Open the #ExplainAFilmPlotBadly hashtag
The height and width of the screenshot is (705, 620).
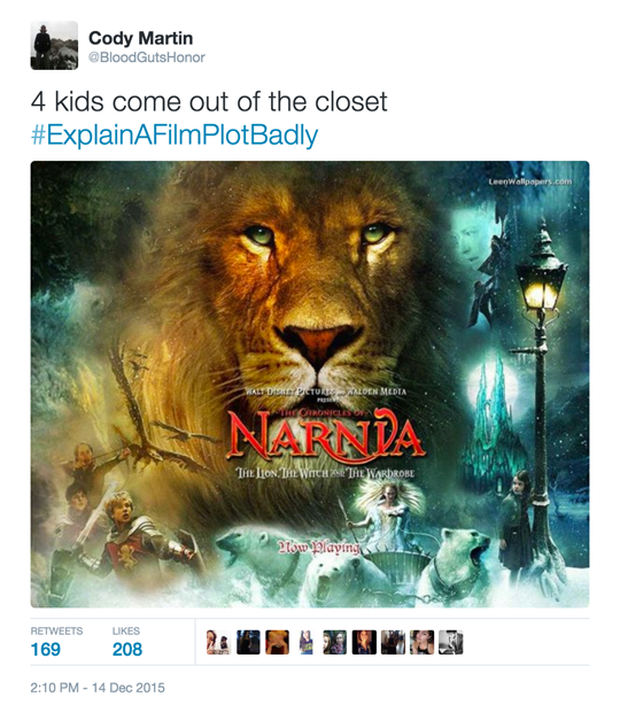[174, 135]
